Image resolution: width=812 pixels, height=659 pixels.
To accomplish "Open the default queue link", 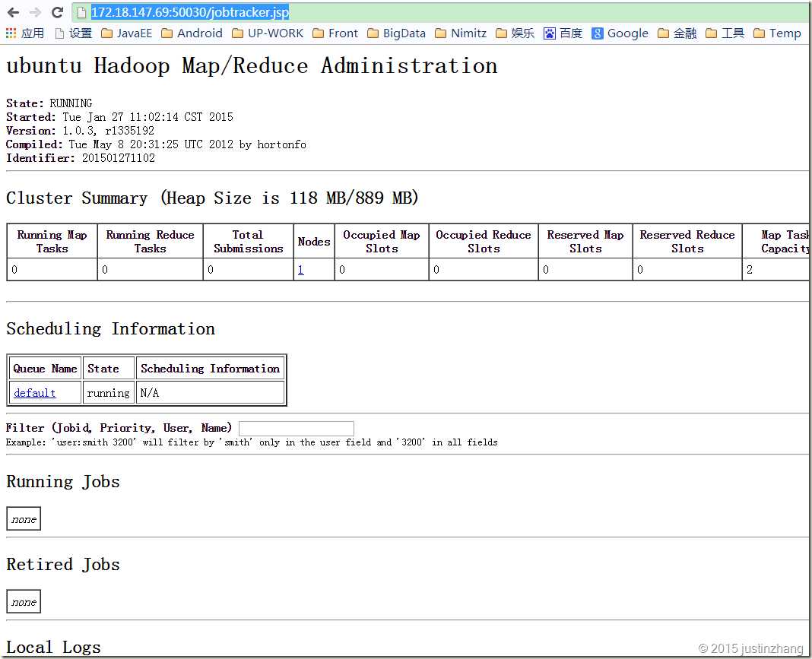I will pyautogui.click(x=35, y=393).
